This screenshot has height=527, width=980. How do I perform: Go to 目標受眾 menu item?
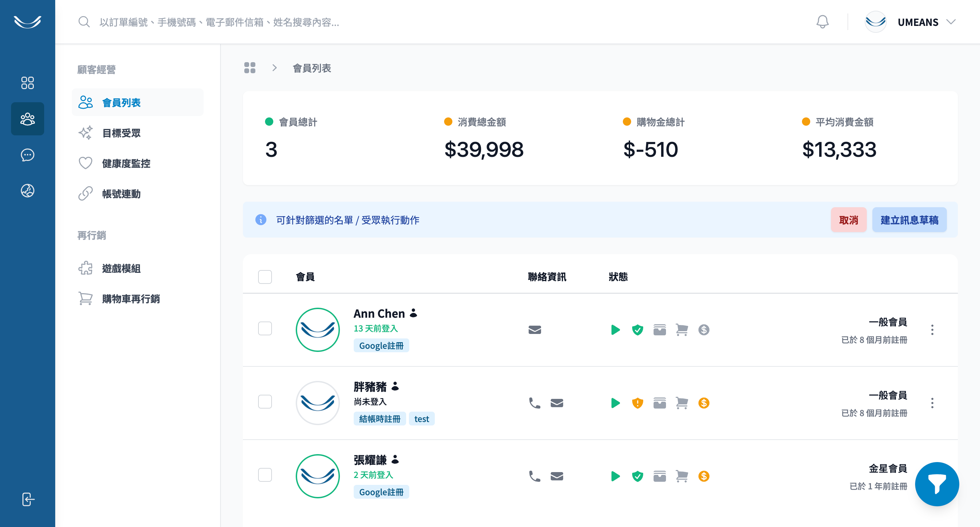[121, 133]
